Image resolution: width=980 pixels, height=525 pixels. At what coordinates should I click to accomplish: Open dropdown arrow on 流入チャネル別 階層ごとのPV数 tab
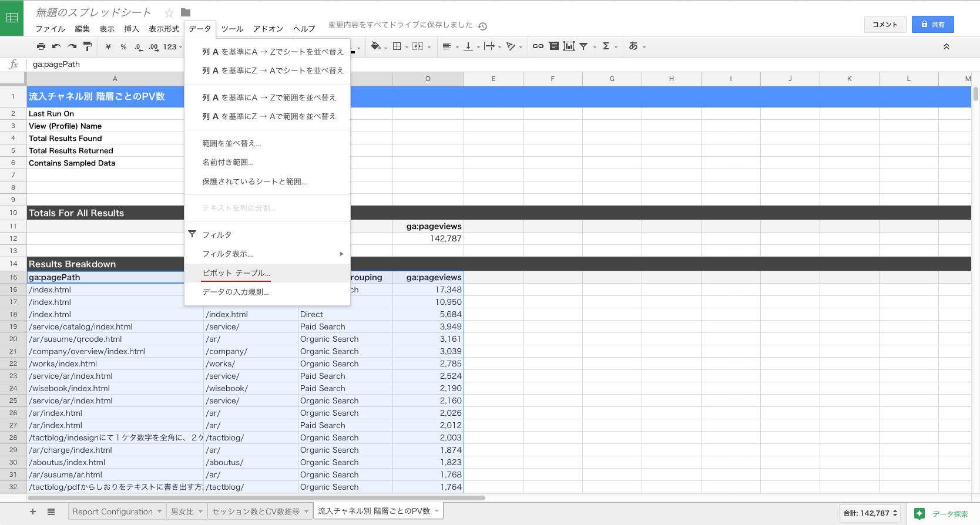pyautogui.click(x=437, y=511)
